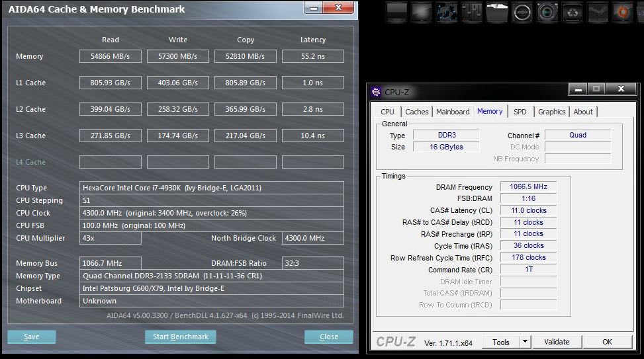This screenshot has height=359, width=644.
Task: Click the L2 Cache Read 399.04 GB/s field
Action: [111, 109]
